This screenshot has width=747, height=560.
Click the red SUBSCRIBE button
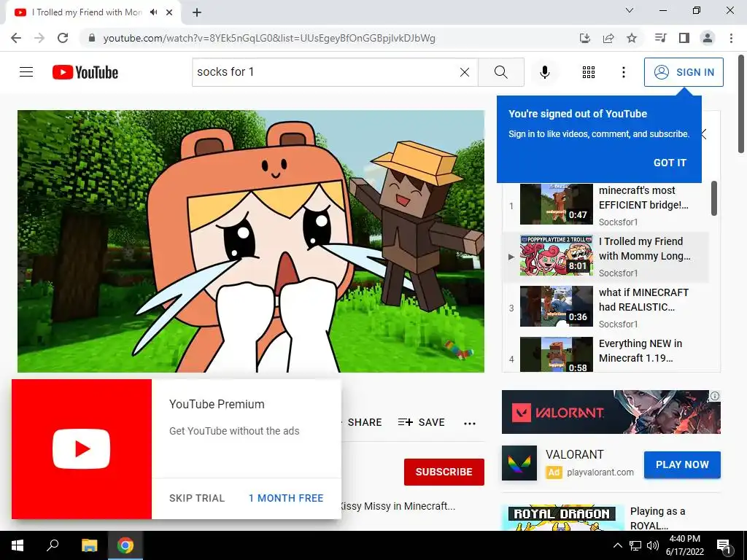[444, 472]
